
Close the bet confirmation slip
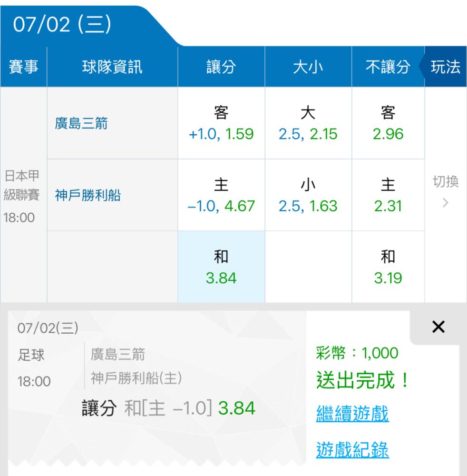pyautogui.click(x=438, y=327)
